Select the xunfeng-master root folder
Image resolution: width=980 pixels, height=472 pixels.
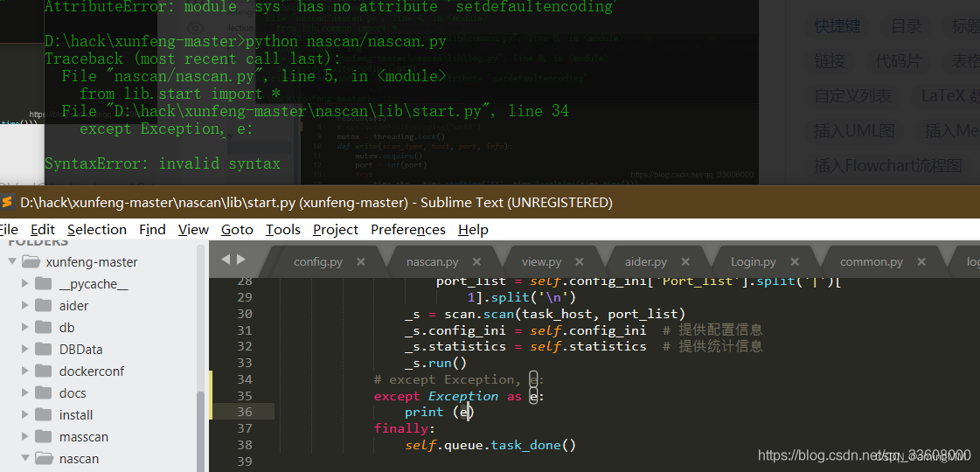pyautogui.click(x=92, y=262)
